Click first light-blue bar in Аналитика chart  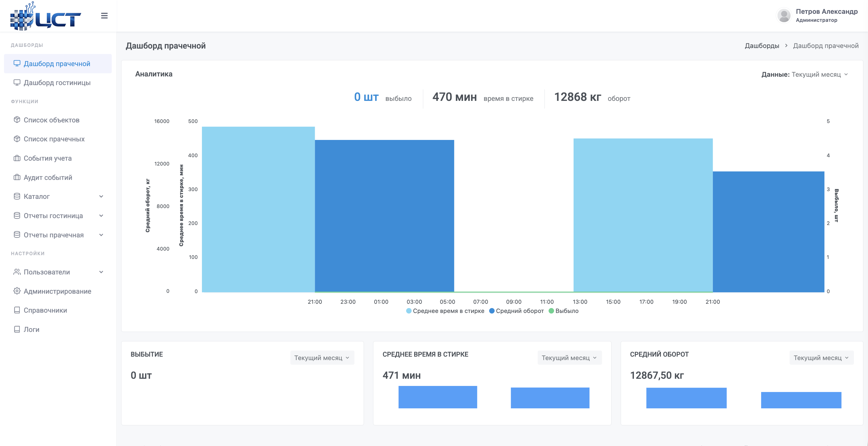(258, 209)
